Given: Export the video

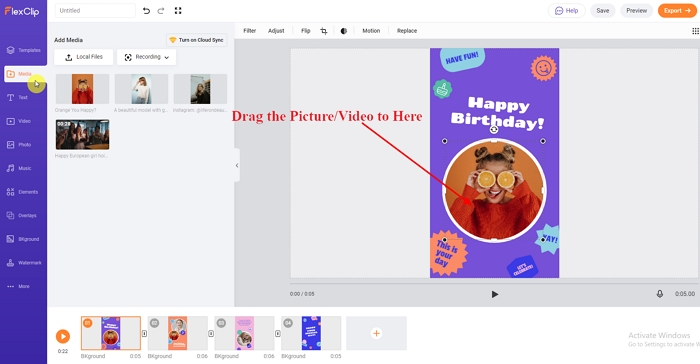Looking at the screenshot, I should [x=677, y=11].
